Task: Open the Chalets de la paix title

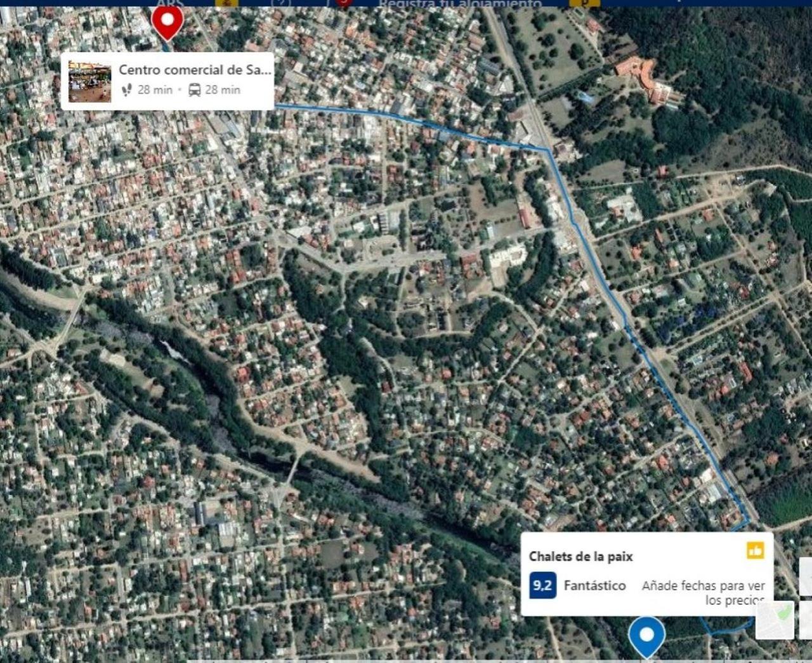Action: click(580, 556)
